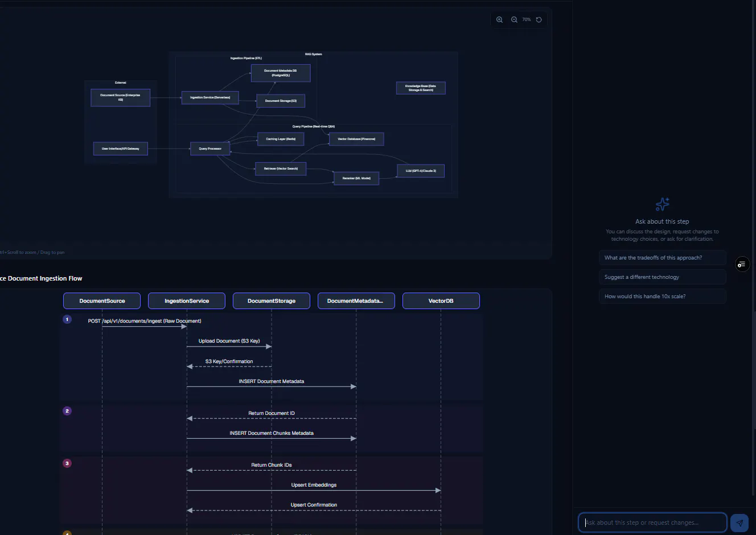Click the 'Query Pipeline (Real-time Q&A)' group label
The image size is (756, 535).
[314, 126]
